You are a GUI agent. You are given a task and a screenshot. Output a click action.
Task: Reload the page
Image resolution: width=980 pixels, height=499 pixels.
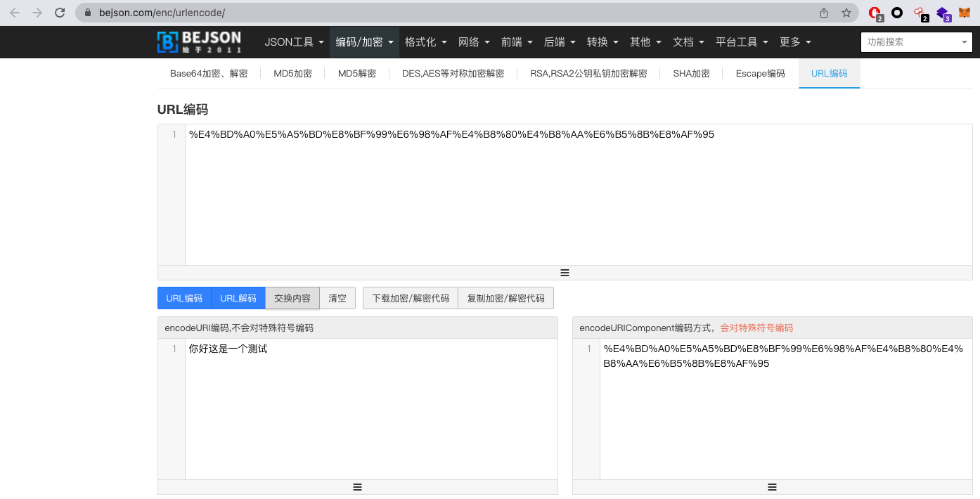tap(60, 13)
